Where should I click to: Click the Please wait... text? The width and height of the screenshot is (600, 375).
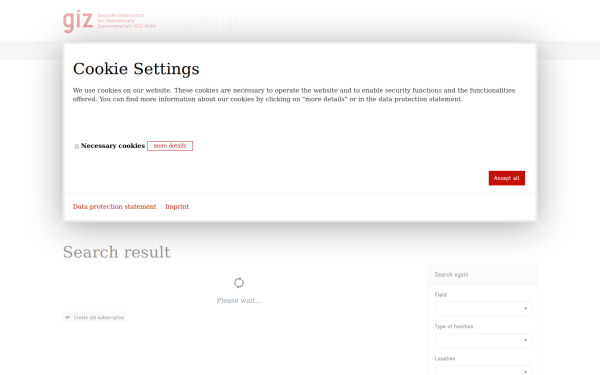click(x=239, y=300)
